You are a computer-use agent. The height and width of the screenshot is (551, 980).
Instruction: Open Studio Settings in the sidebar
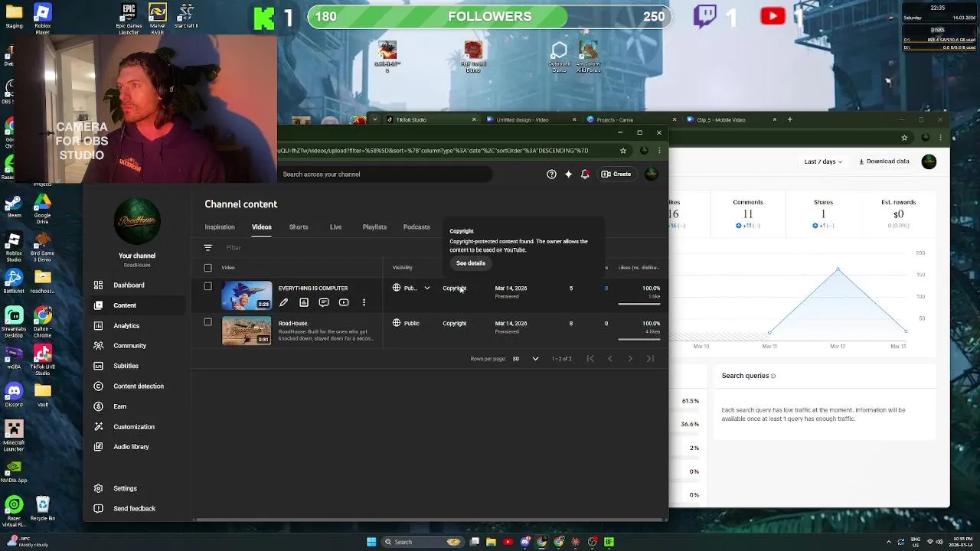tap(125, 488)
